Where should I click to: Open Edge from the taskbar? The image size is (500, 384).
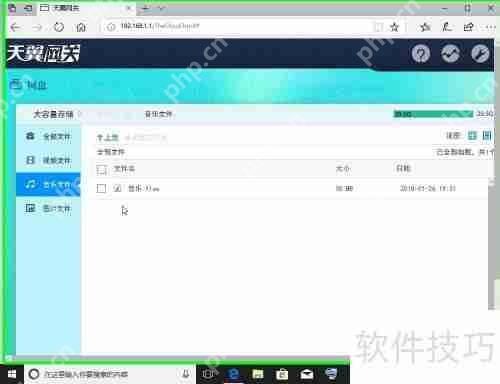[233, 374]
